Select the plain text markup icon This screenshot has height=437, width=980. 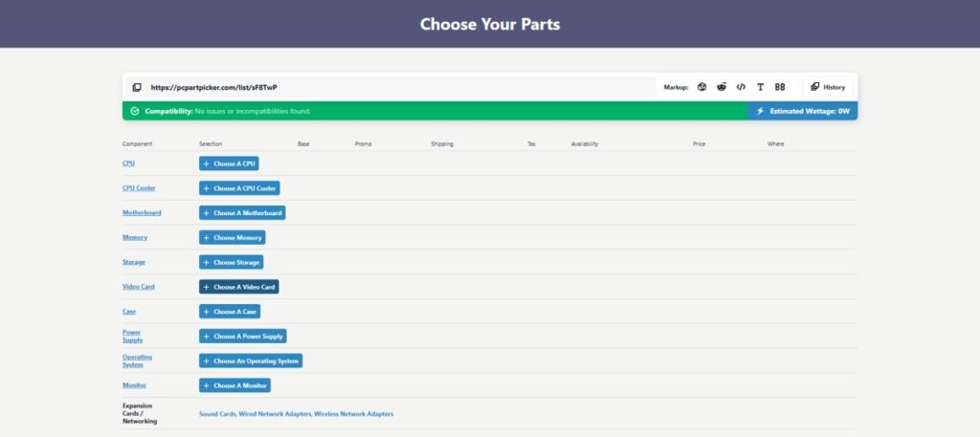760,87
